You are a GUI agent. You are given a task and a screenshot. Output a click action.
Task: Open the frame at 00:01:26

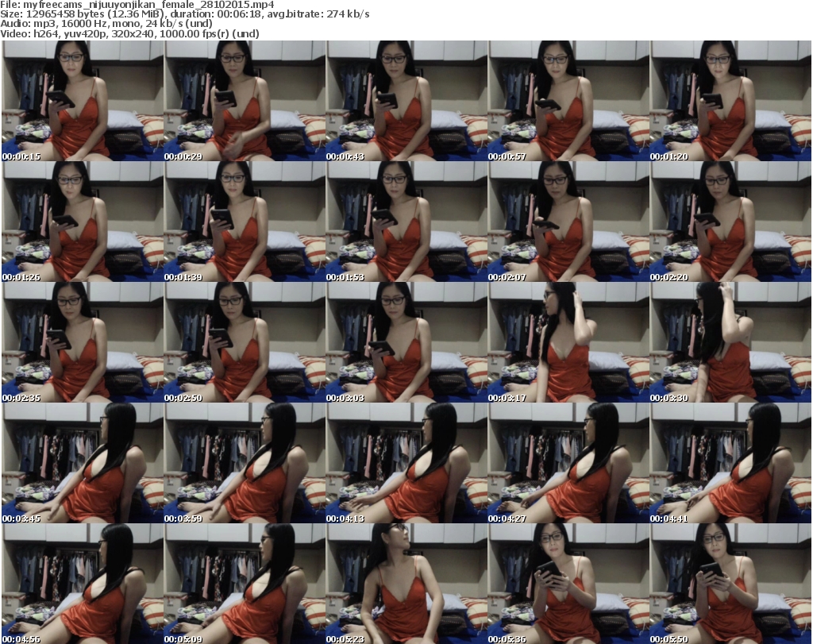point(83,222)
